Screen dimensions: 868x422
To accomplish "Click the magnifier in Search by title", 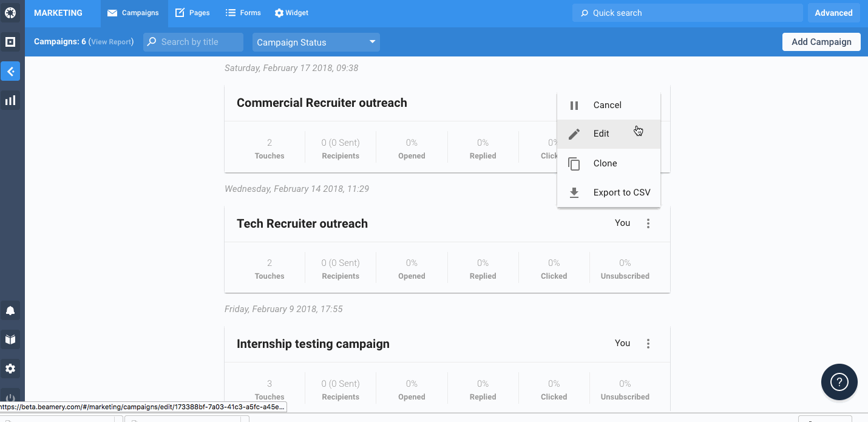I will click(x=151, y=42).
